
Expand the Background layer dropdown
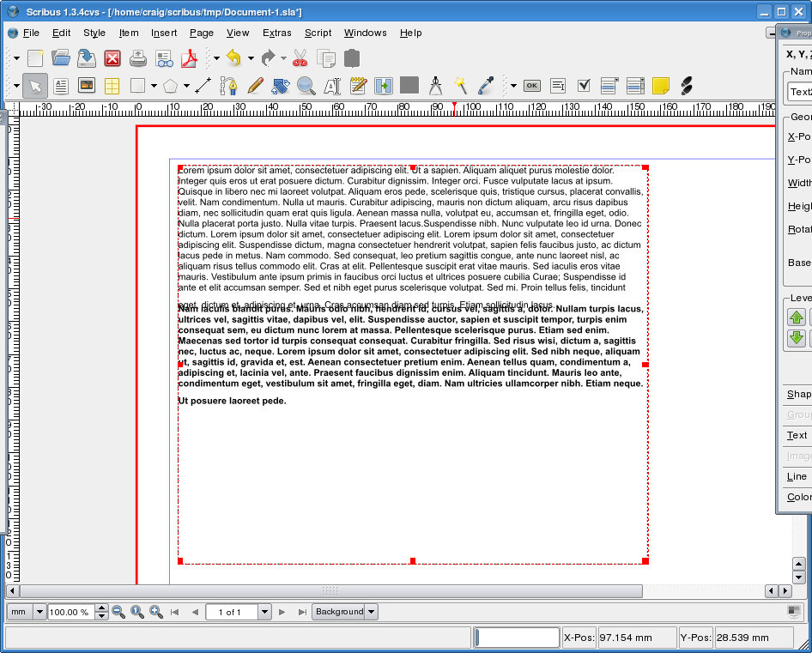coord(371,612)
